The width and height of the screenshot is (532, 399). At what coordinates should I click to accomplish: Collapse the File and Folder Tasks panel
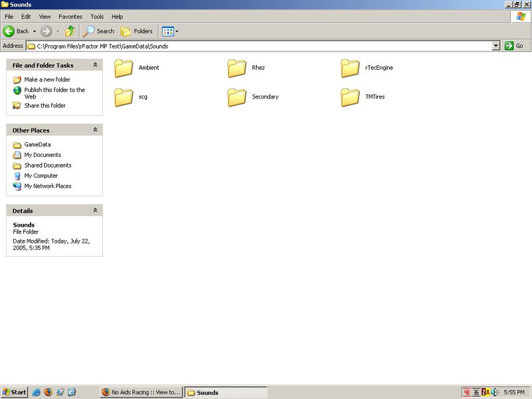coord(95,65)
